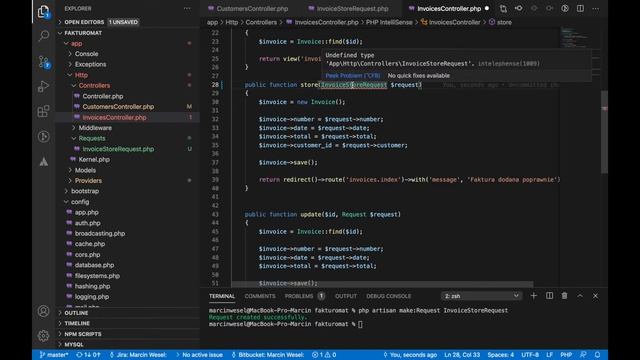Open notifications bell in status bar
The width and height of the screenshot is (640, 360).
click(x=598, y=355)
